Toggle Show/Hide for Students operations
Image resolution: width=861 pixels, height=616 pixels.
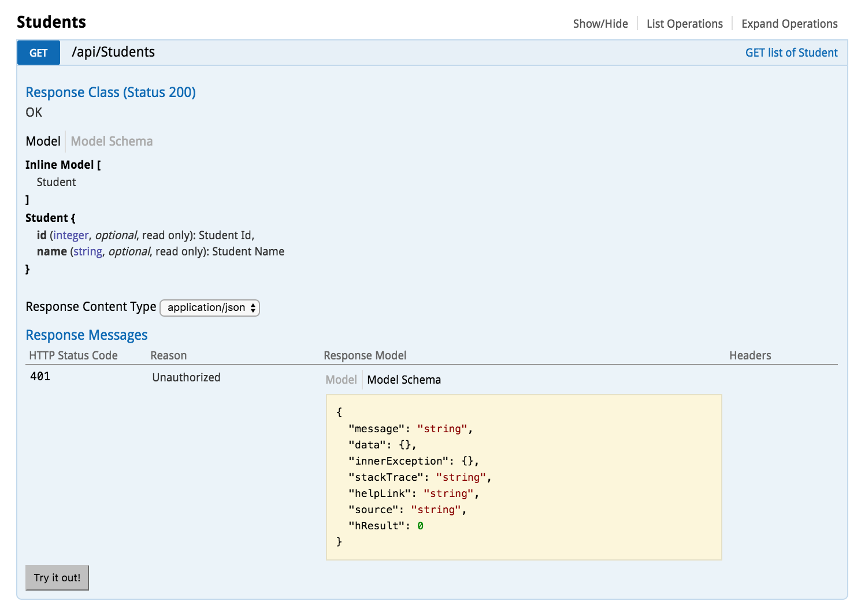click(600, 24)
